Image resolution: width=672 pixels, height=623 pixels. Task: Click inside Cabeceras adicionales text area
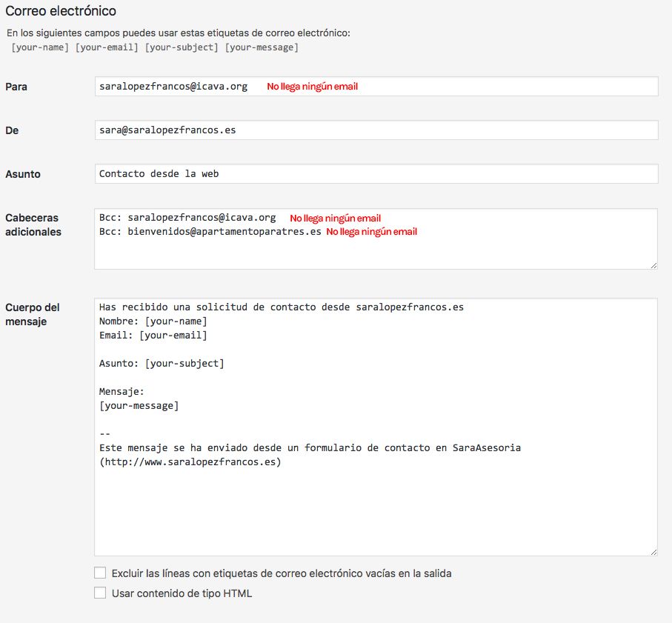click(x=376, y=239)
